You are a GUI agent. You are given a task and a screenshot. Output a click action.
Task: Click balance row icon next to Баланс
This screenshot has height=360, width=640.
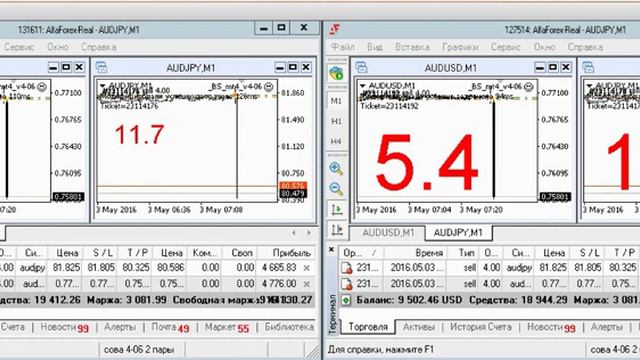346,300
